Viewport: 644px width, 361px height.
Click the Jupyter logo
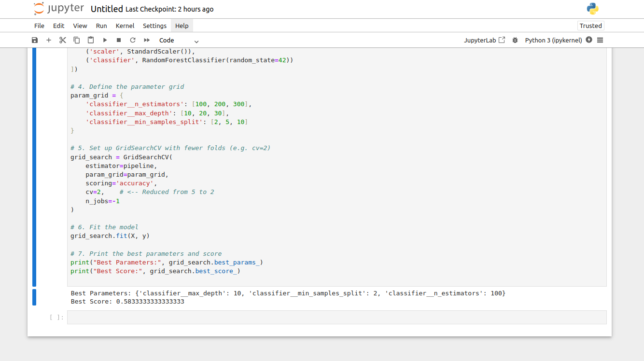coord(58,9)
